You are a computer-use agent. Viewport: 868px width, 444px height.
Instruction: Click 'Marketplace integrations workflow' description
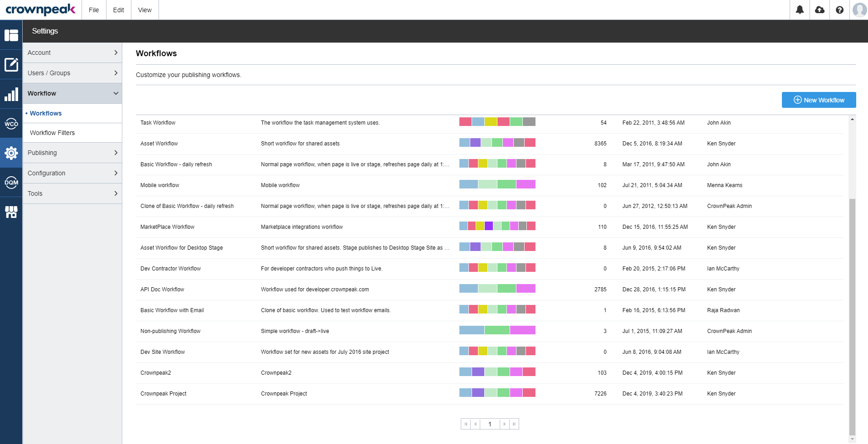click(302, 227)
